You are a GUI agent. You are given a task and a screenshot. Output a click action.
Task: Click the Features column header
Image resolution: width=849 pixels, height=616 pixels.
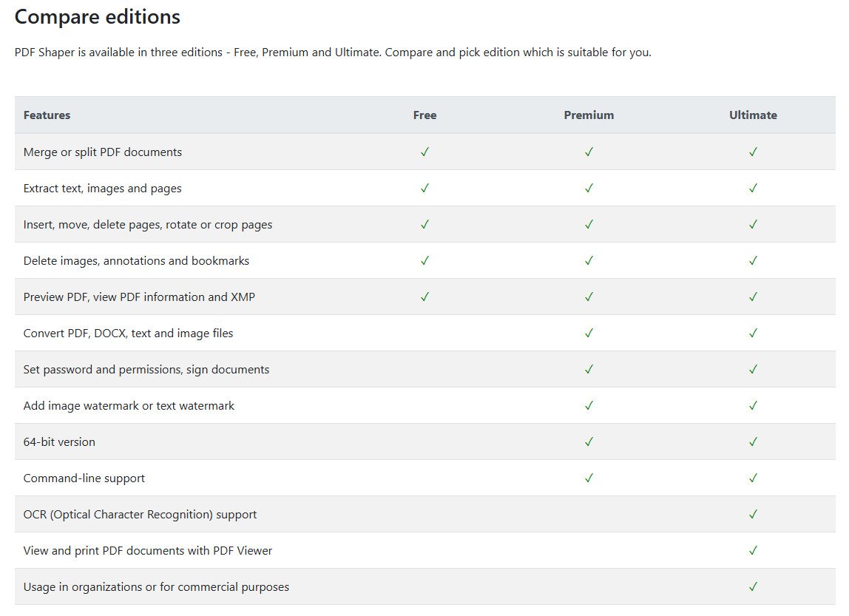pyautogui.click(x=47, y=115)
